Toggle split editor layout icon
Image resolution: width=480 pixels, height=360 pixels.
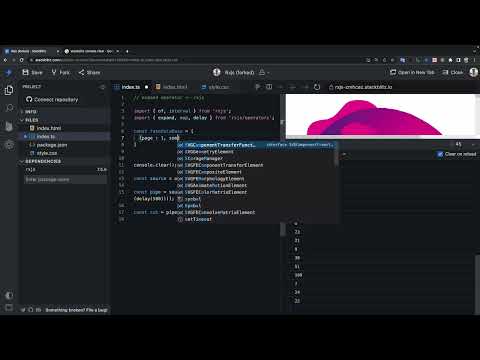[269, 87]
